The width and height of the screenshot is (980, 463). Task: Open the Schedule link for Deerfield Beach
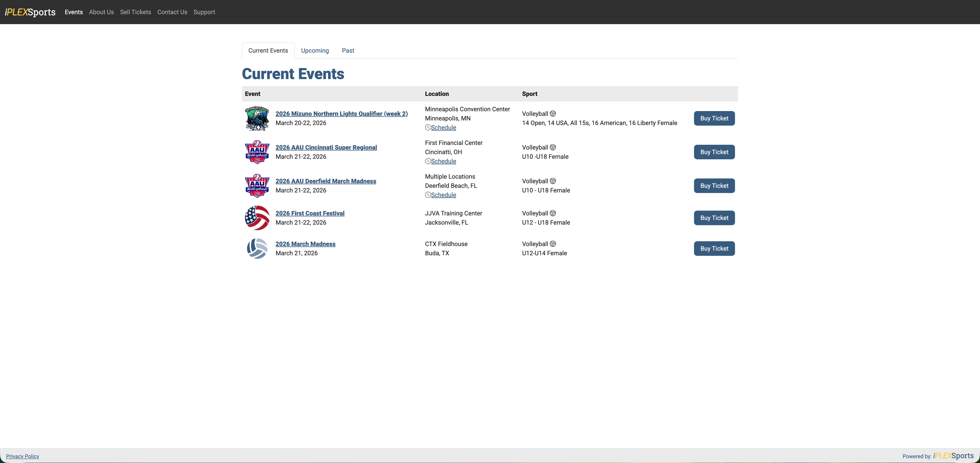(x=443, y=195)
